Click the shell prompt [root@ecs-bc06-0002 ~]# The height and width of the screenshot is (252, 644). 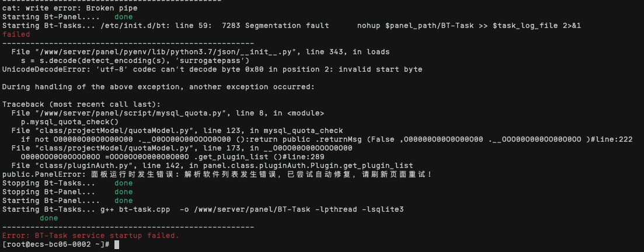pyautogui.click(x=56, y=244)
